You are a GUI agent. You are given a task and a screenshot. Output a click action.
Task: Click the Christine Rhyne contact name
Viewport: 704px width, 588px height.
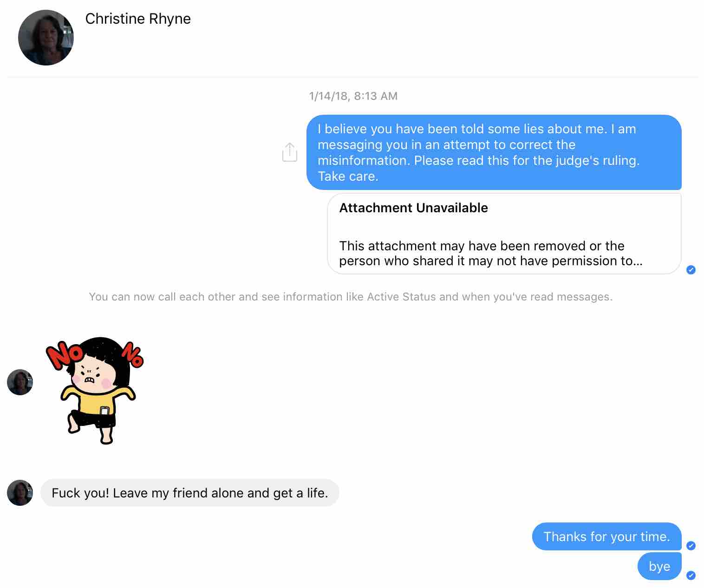[138, 19]
